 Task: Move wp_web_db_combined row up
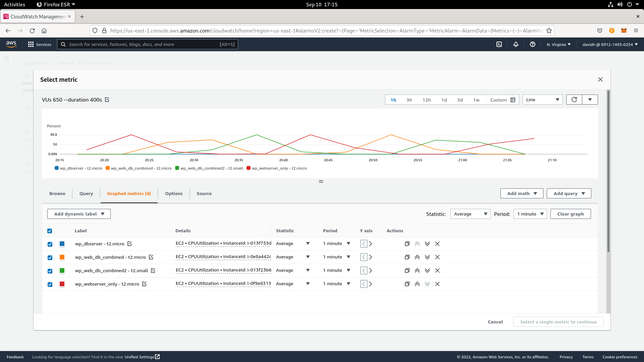(x=417, y=257)
